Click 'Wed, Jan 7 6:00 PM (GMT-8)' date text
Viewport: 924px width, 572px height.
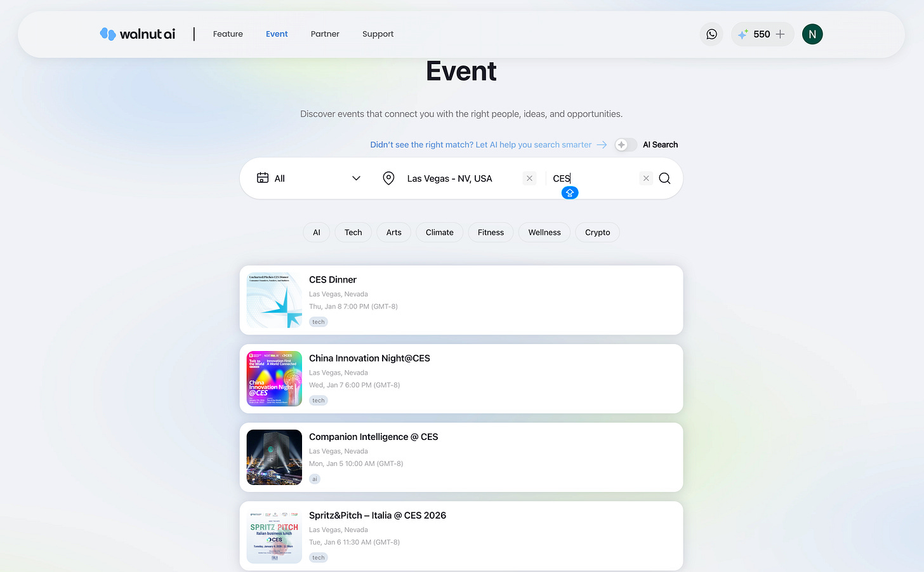[354, 385]
